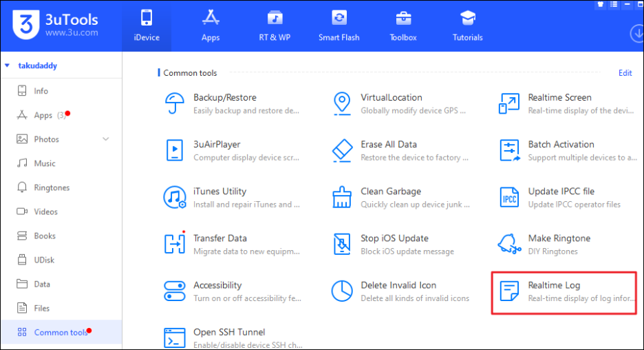Select Common tools in the sidebar

click(x=61, y=332)
